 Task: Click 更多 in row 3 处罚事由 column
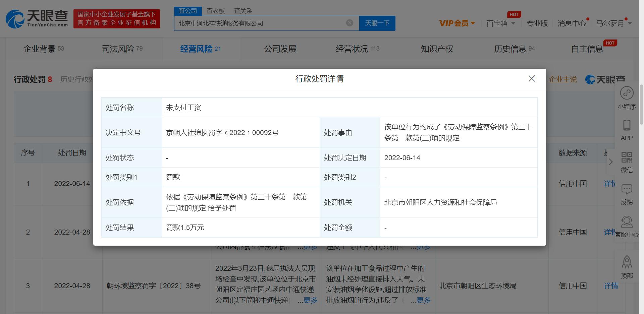coord(423,300)
